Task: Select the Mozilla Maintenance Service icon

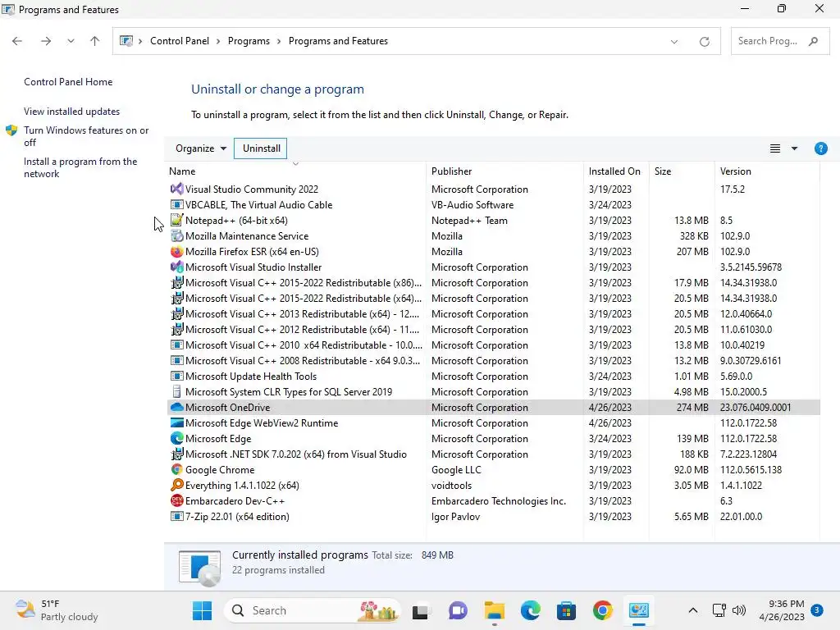Action: click(x=177, y=235)
